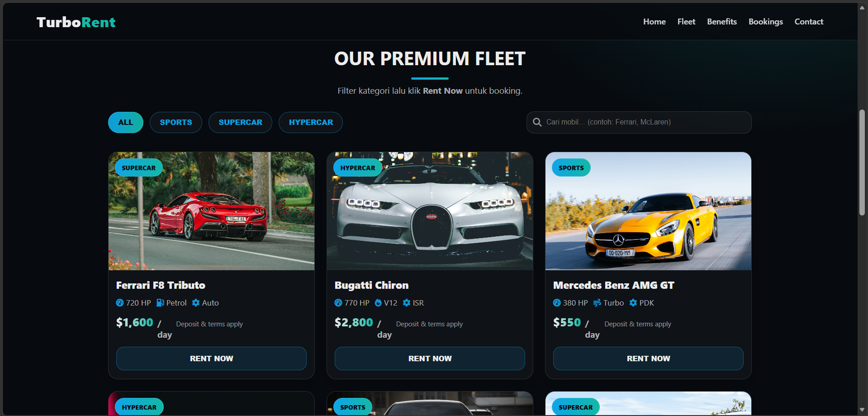Select the ALL category filter
The width and height of the screenshot is (868, 416).
(x=126, y=122)
